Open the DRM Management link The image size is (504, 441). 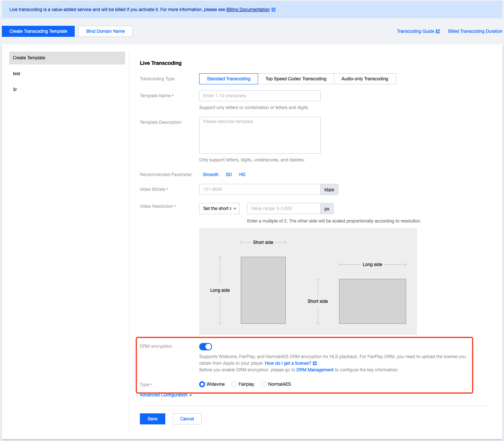click(315, 370)
